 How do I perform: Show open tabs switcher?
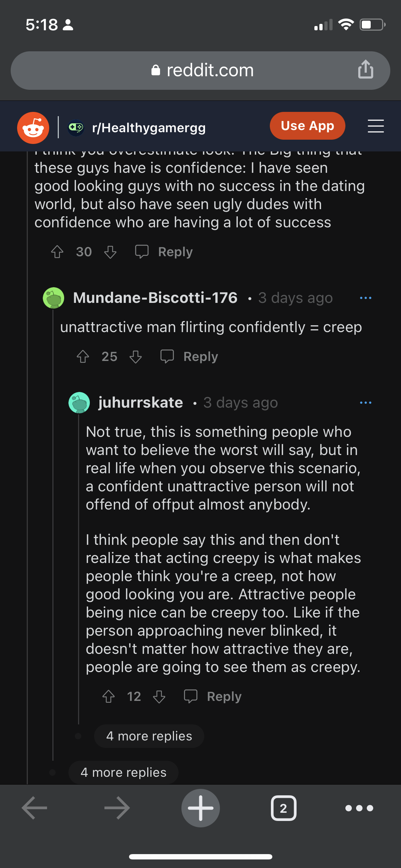coord(283,808)
